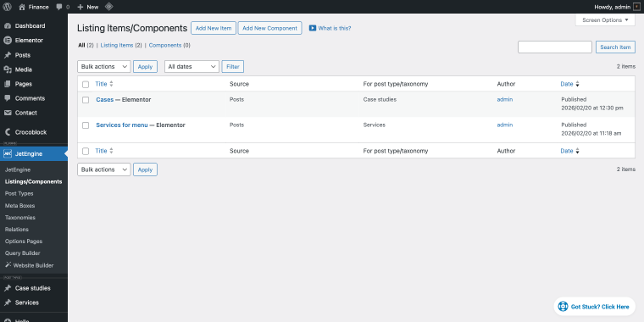Click the Services taxonomy cell text
This screenshot has height=322, width=644.
(x=375, y=125)
